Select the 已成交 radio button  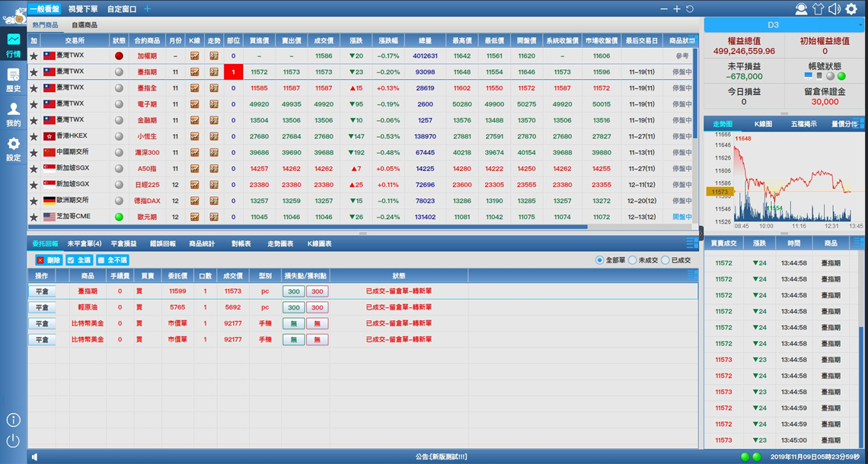(665, 260)
